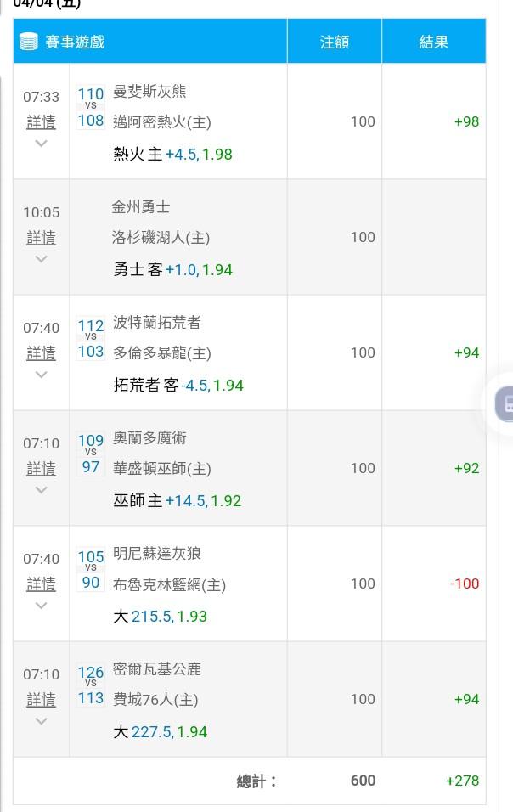Expand chevron under 07:10 Bucks game 詳情
The image size is (513, 812).
click(41, 721)
